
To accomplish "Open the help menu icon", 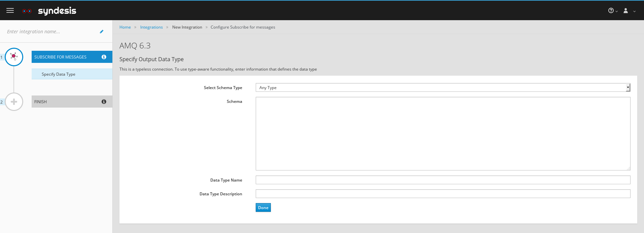I will pyautogui.click(x=611, y=10).
